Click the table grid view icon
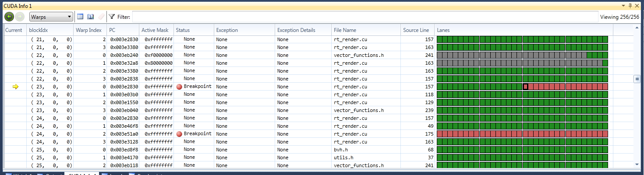 coord(80,17)
